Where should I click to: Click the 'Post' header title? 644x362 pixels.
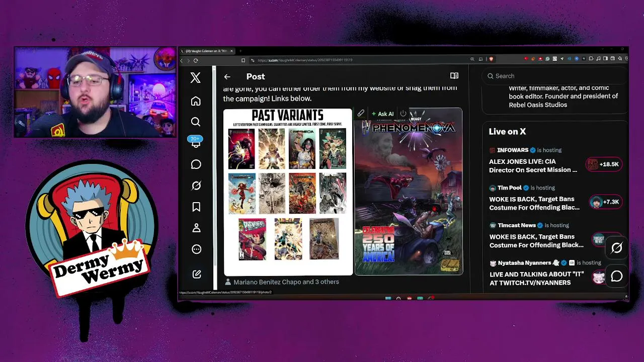[x=256, y=76]
